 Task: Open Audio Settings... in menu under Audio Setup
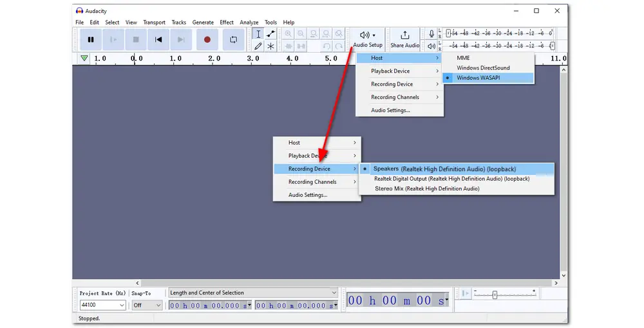(400, 110)
